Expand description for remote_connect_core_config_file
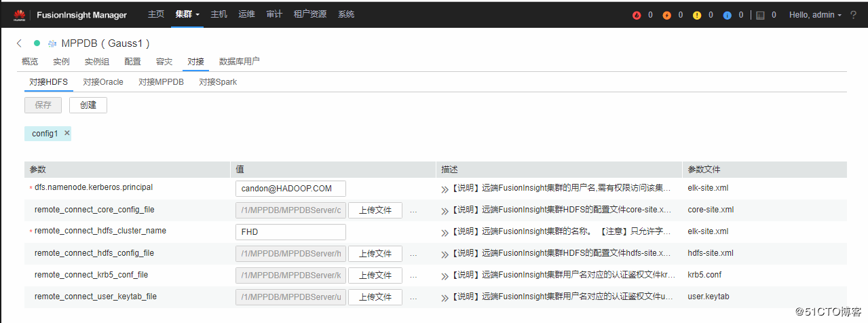Screen dimensions: 868x323 [x=445, y=210]
